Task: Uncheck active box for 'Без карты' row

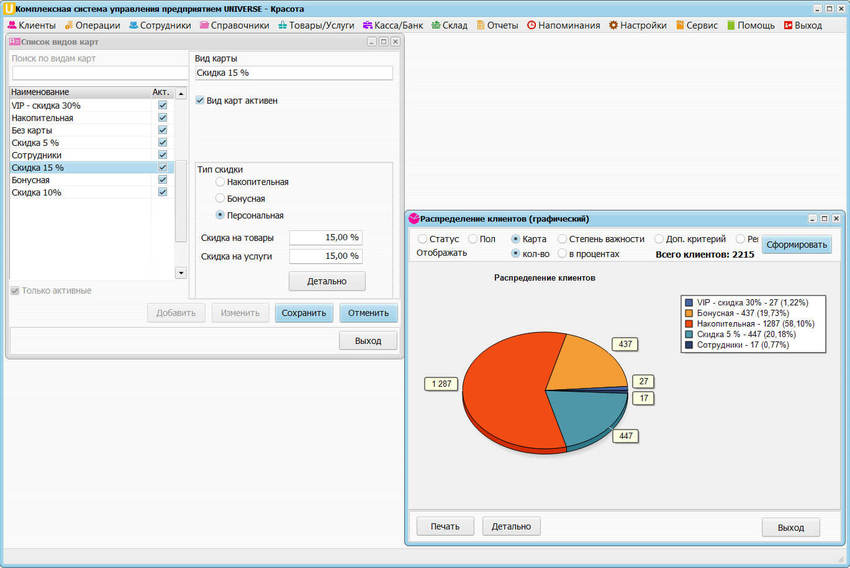Action: point(163,130)
